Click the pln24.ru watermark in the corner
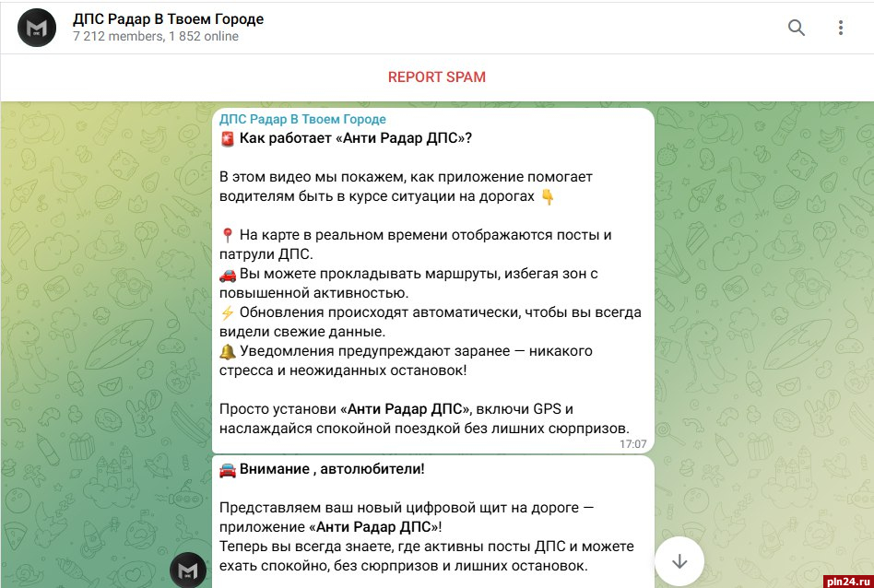This screenshot has height=588, width=874. 843,579
